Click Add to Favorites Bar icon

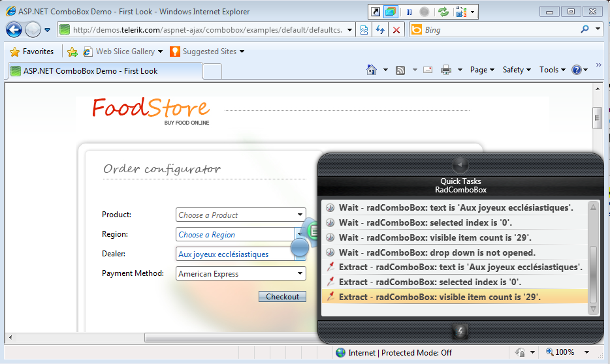click(x=72, y=52)
